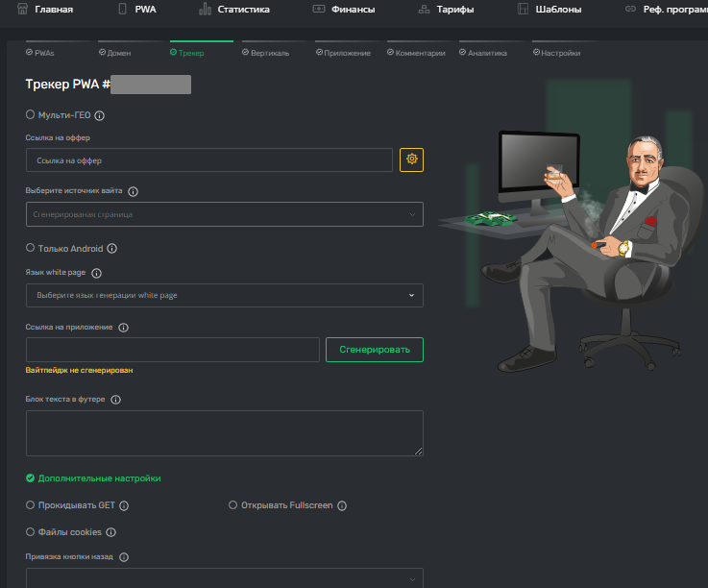Open the Привязка кнопки назад dropdown

click(225, 578)
